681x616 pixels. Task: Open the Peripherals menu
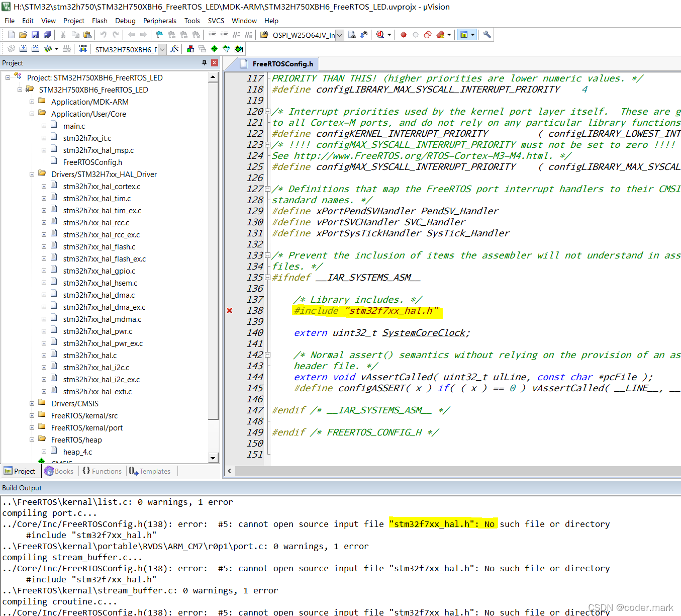coord(160,21)
